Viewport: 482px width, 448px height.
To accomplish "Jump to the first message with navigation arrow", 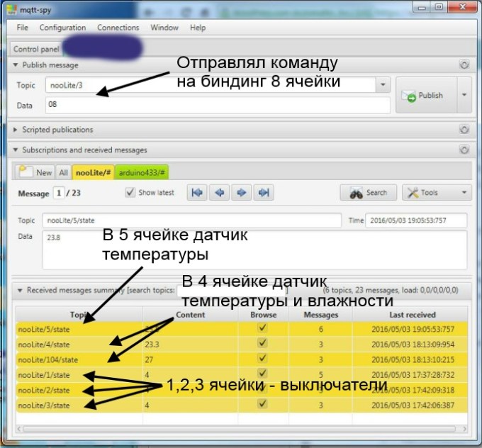I will click(198, 193).
